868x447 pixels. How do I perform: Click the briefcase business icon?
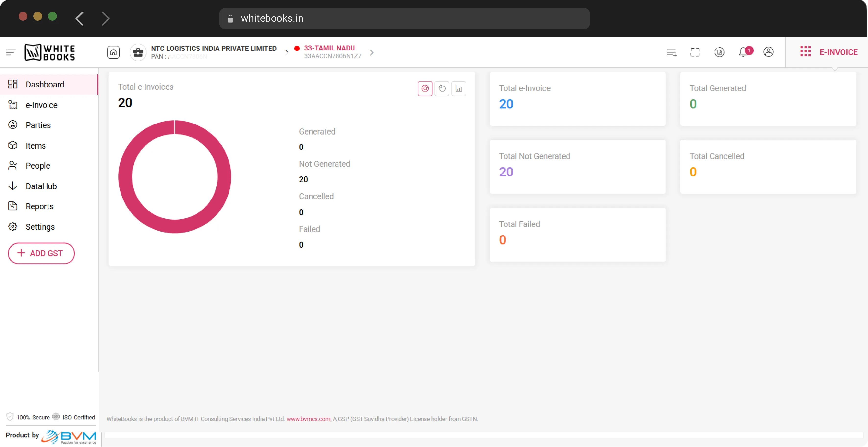pos(138,53)
